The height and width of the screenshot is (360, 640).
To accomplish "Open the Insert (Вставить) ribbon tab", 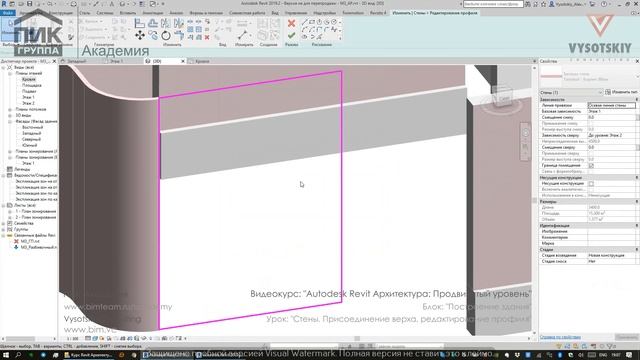I will [x=128, y=13].
